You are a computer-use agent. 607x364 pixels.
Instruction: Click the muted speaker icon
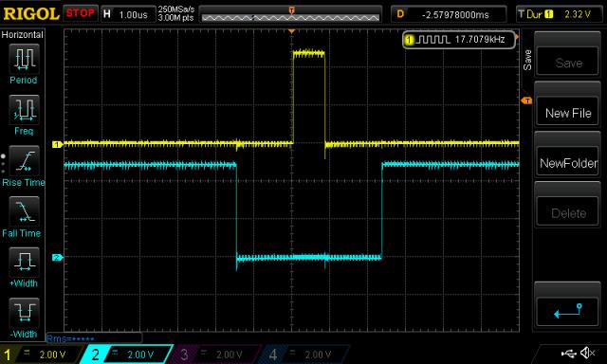pos(588,353)
